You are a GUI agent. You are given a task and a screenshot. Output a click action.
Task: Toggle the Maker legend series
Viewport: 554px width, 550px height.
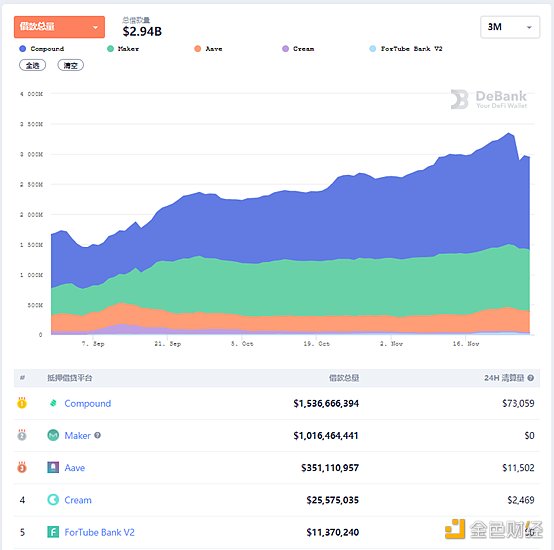coord(123,49)
